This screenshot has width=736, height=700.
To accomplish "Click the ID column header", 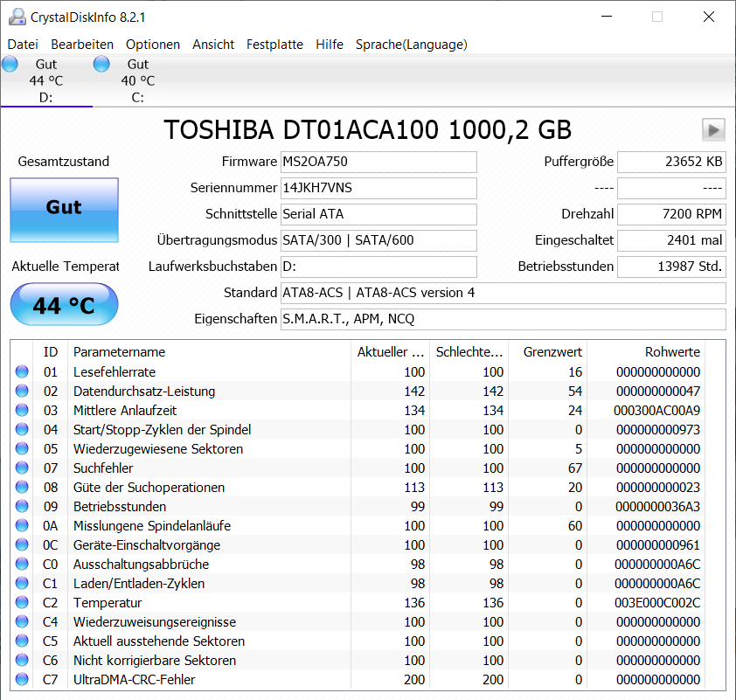I will (x=51, y=352).
